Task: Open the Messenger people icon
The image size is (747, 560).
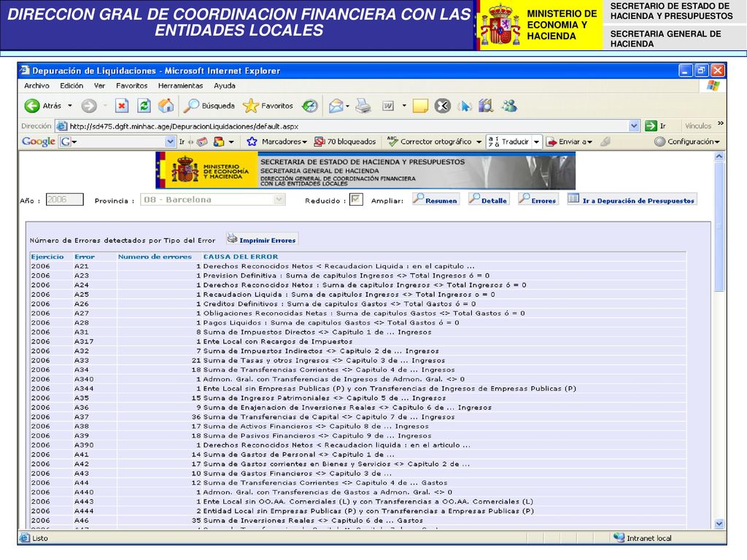Action: pyautogui.click(x=509, y=106)
